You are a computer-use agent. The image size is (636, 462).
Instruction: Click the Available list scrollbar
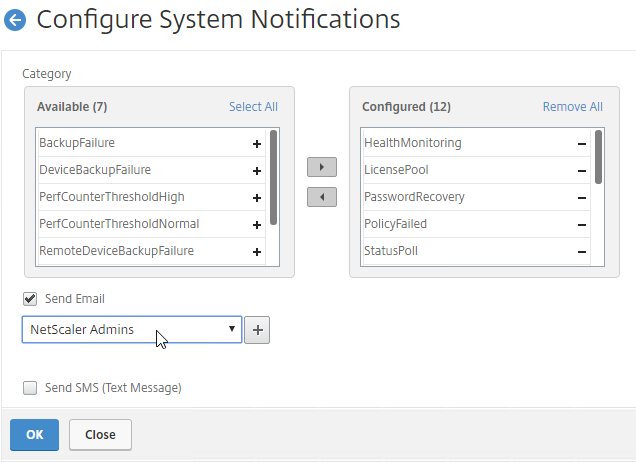(x=273, y=177)
